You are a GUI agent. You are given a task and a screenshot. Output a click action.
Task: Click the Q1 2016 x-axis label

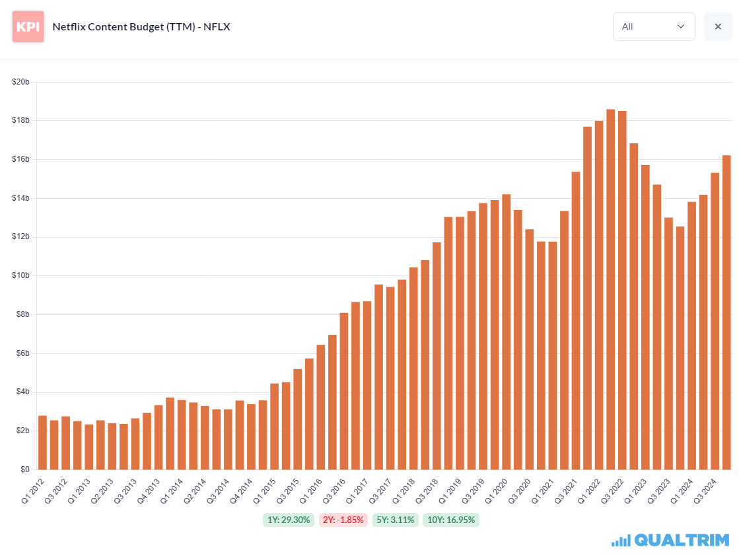point(310,491)
